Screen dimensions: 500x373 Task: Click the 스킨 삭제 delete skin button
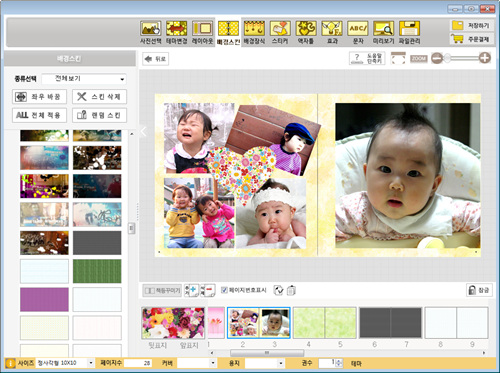[99, 97]
